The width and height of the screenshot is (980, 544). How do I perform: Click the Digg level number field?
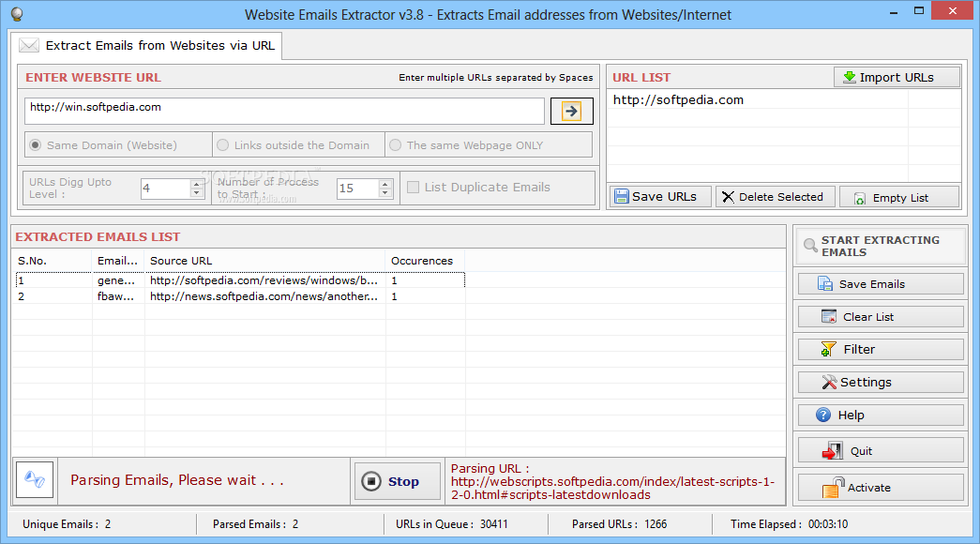166,189
